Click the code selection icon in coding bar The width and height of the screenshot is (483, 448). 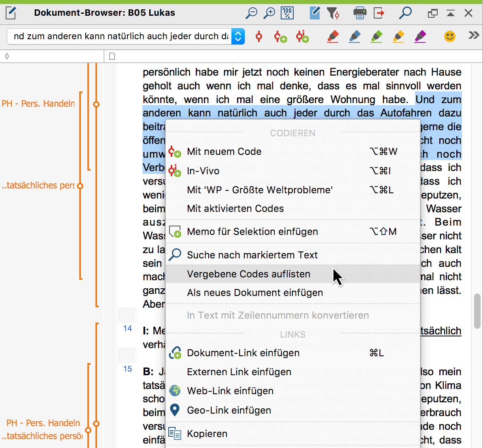(259, 36)
